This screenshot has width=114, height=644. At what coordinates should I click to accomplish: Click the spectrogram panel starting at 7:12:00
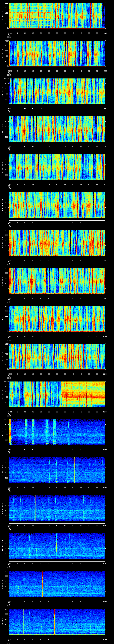57,432
